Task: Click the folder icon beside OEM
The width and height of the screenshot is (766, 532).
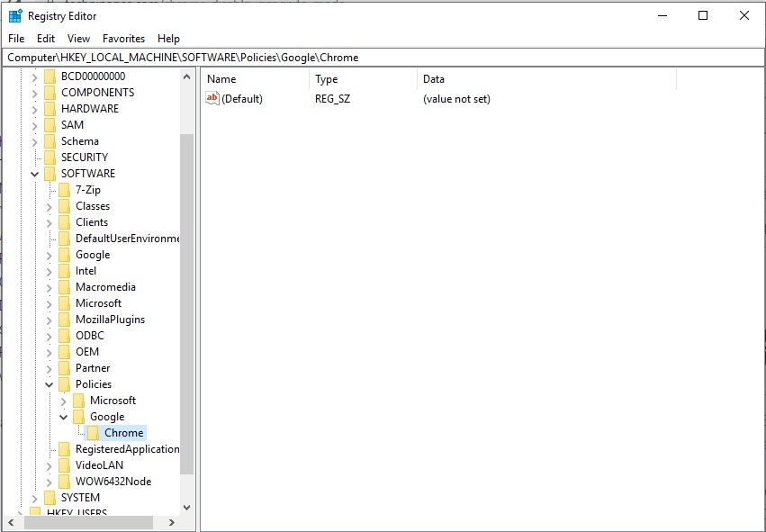Action: pos(65,352)
